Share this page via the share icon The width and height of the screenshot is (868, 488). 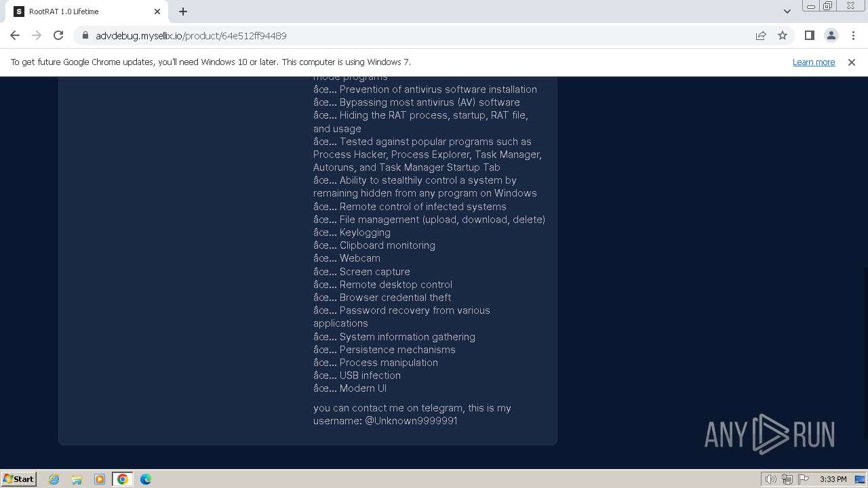761,35
